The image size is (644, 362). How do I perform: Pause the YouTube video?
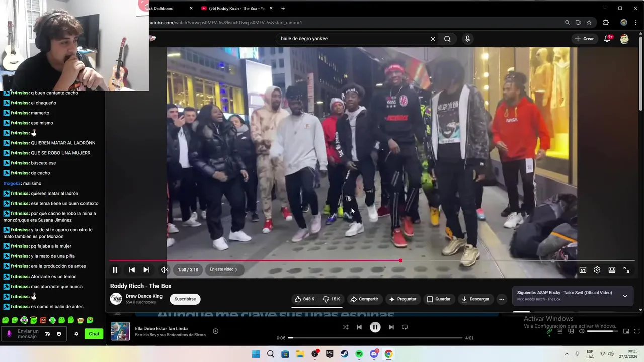click(x=115, y=270)
